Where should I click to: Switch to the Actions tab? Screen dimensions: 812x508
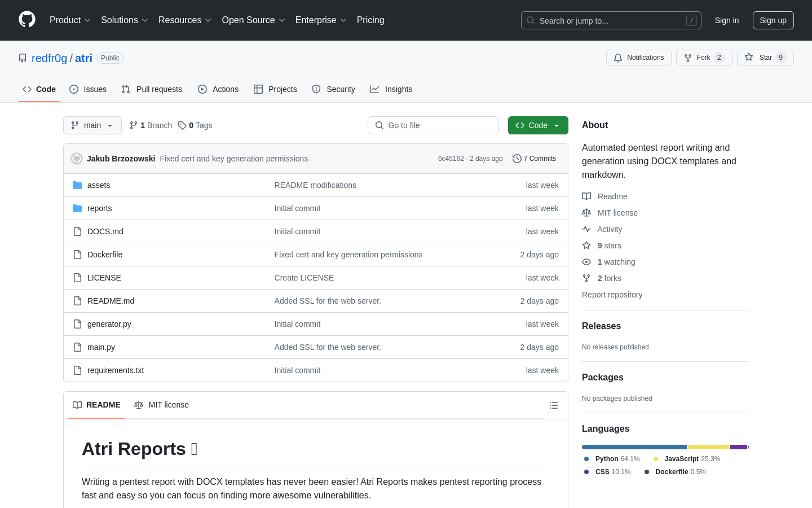(x=218, y=89)
